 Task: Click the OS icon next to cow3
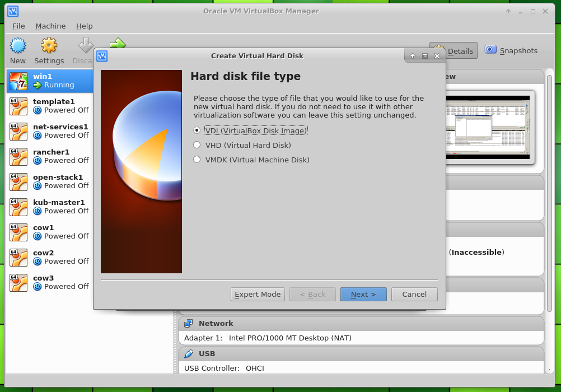tap(18, 283)
